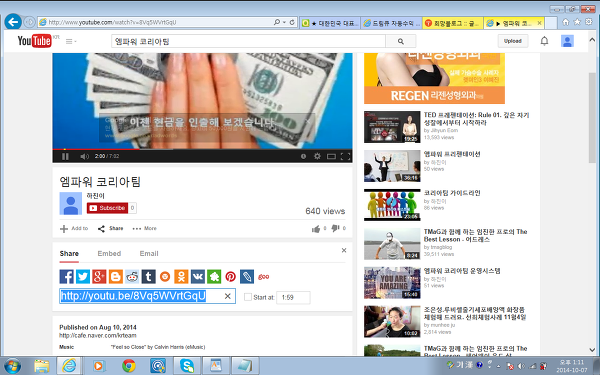Switch to theater mode player
The image size is (600, 375).
click(x=331, y=156)
